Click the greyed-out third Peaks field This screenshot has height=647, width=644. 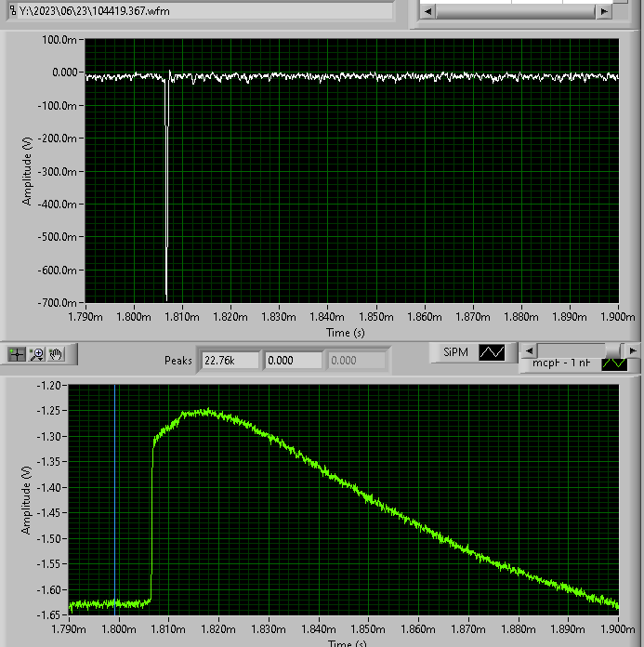pyautogui.click(x=357, y=361)
